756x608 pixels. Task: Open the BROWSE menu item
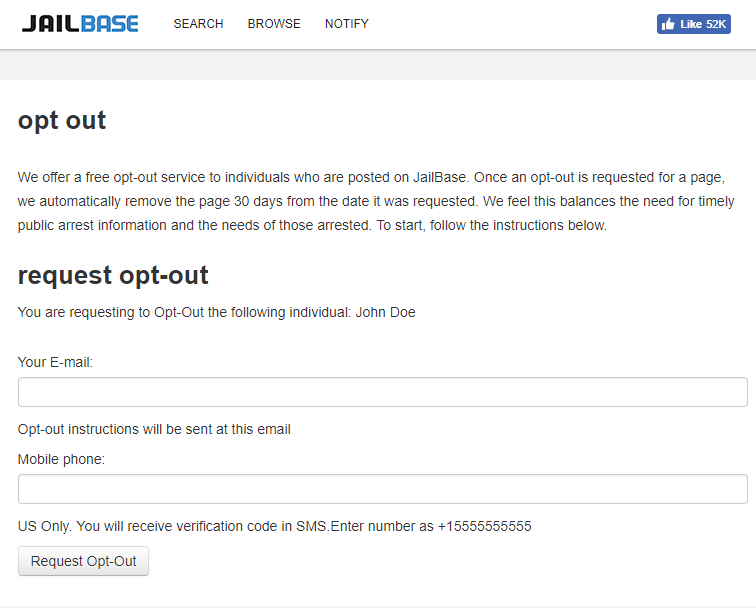(x=274, y=24)
